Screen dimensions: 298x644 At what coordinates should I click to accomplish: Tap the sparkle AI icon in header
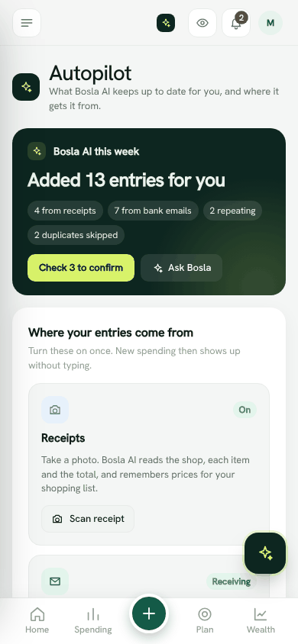click(x=166, y=23)
